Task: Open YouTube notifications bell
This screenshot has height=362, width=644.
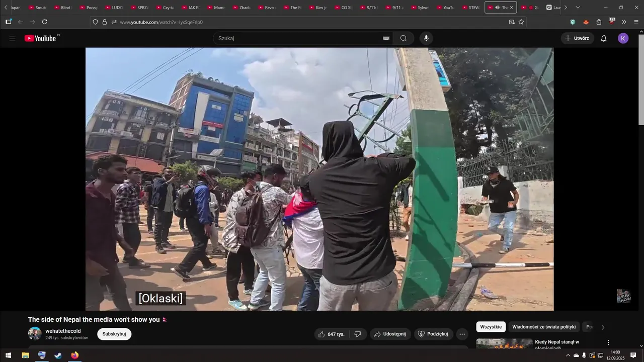Action: click(x=604, y=38)
